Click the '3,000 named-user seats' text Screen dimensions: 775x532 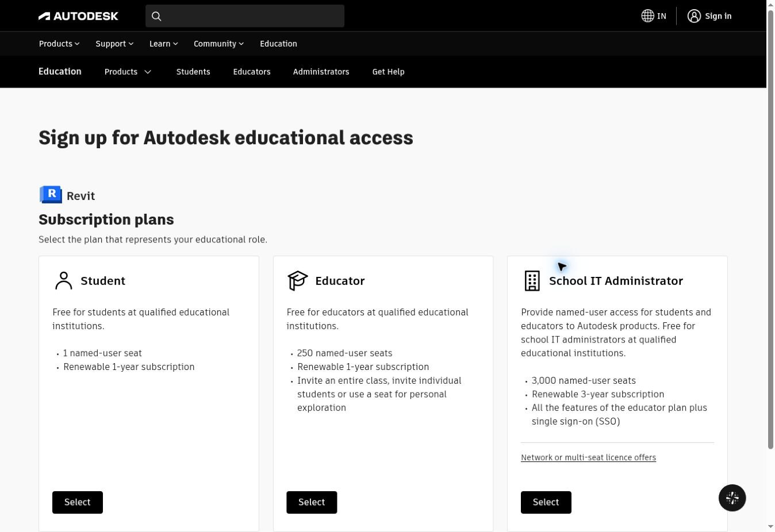[x=584, y=380]
